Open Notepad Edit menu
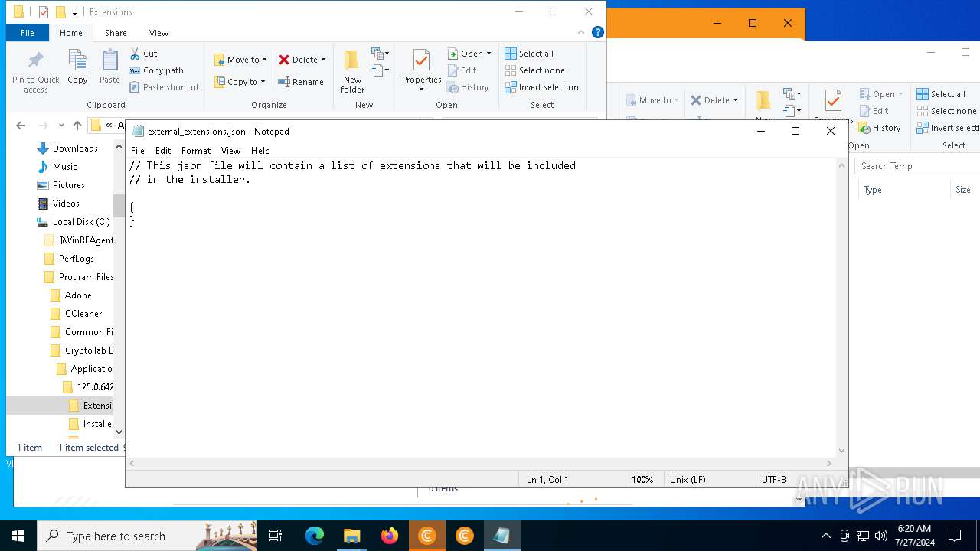980x551 pixels. (163, 151)
